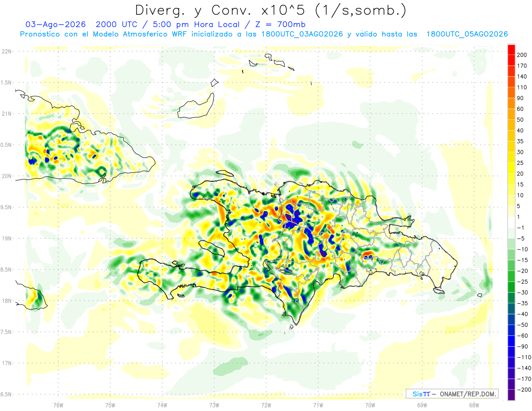
Task: Click the positive '35' color bar value
Action: pos(520,141)
